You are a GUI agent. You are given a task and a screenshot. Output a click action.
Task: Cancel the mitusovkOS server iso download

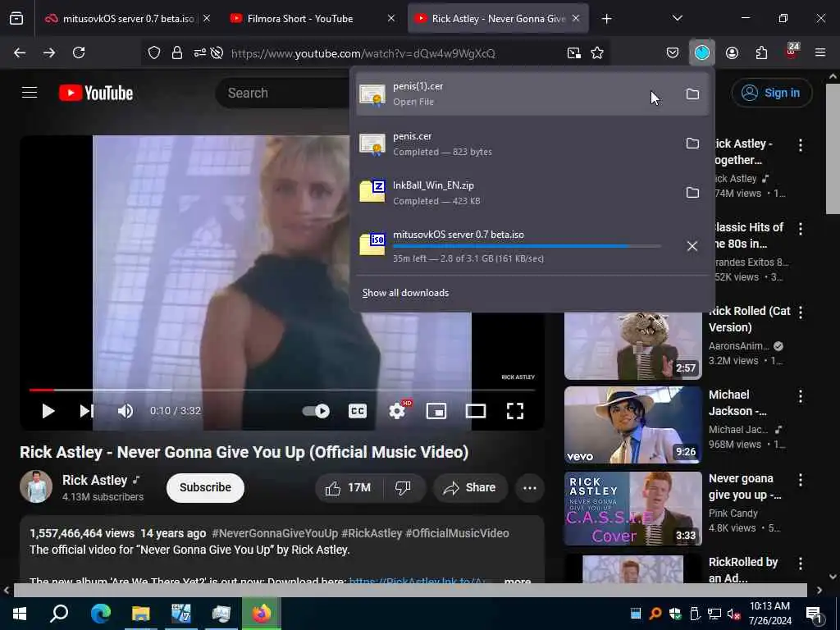[x=692, y=246]
